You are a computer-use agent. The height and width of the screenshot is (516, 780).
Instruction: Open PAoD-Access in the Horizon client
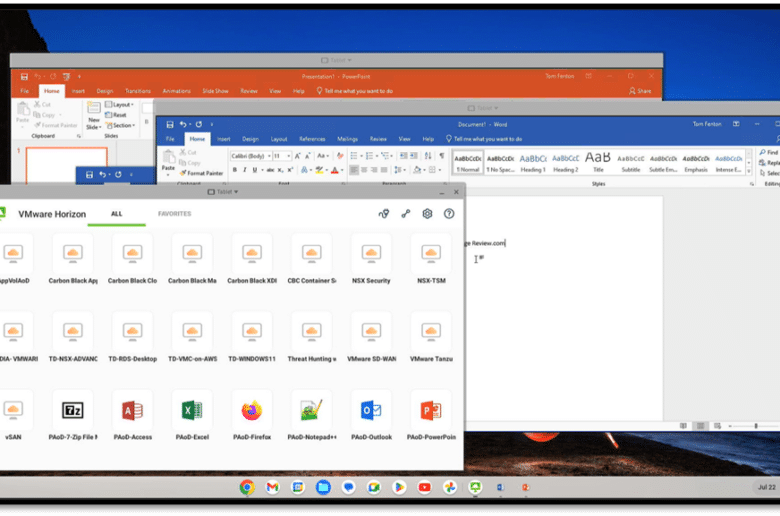(x=132, y=415)
